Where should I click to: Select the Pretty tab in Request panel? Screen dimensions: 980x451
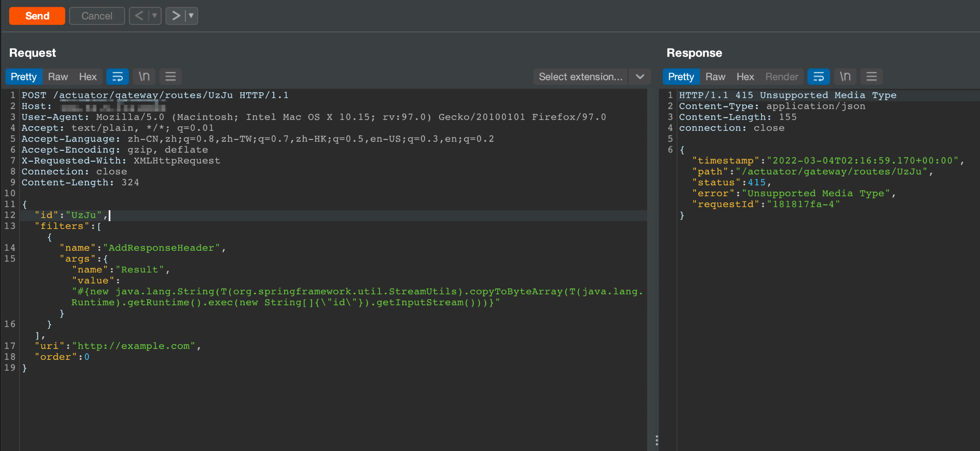pos(23,77)
